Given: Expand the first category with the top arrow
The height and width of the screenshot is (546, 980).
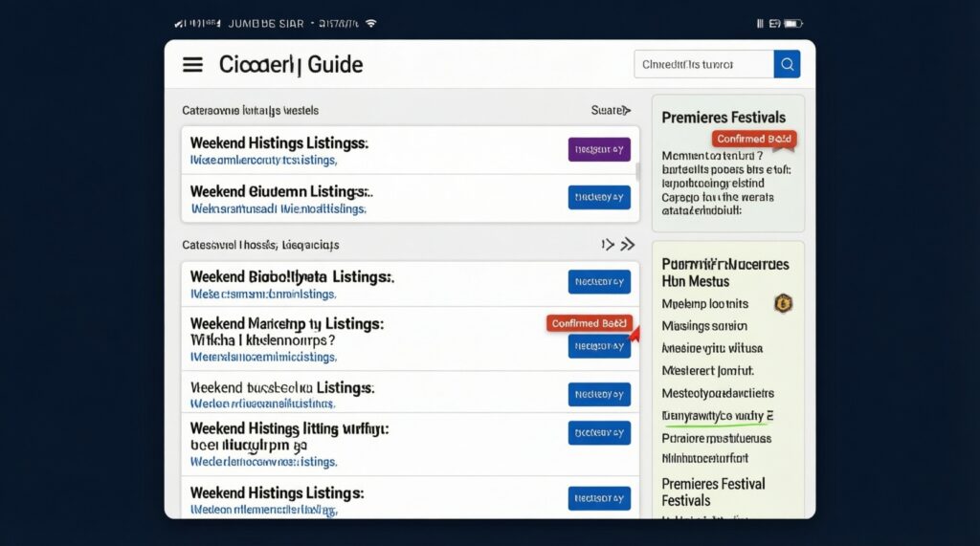Looking at the screenshot, I should [627, 111].
